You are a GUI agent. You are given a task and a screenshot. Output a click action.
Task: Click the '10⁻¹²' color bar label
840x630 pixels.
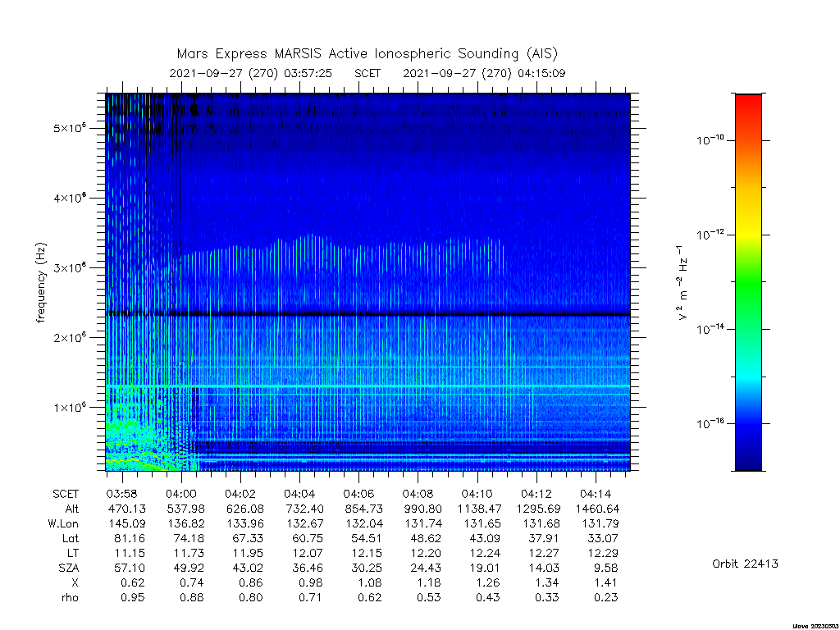710,235
